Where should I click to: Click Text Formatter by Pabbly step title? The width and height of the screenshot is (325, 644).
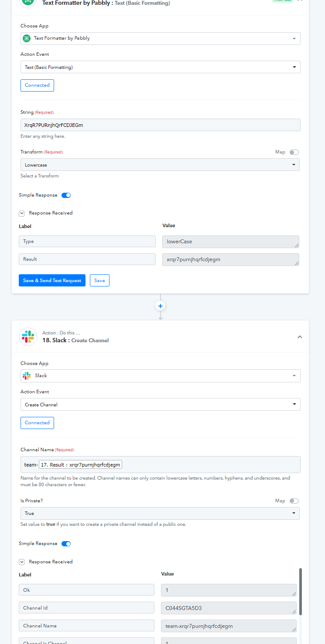106,3
